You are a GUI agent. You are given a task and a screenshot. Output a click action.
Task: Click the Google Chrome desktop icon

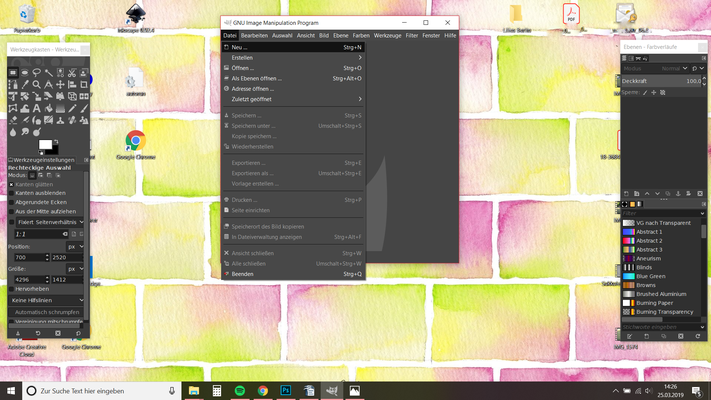click(135, 141)
